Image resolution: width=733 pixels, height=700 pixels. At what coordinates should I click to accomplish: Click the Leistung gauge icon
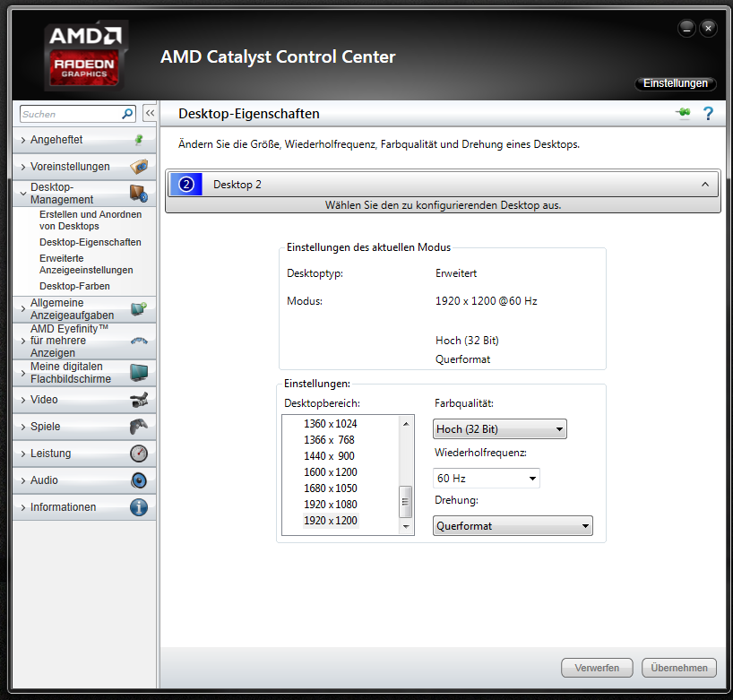[x=139, y=454]
